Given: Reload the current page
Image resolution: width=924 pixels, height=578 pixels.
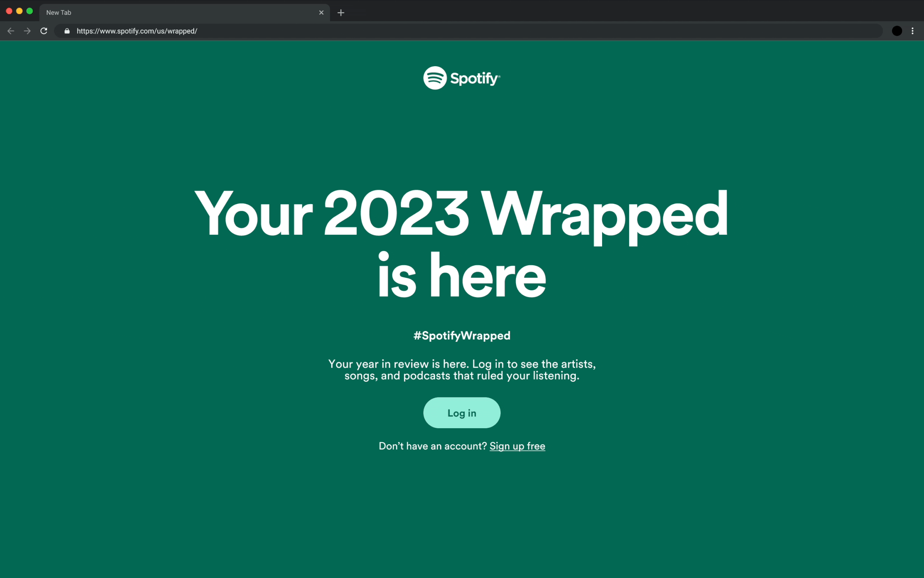Looking at the screenshot, I should [44, 31].
